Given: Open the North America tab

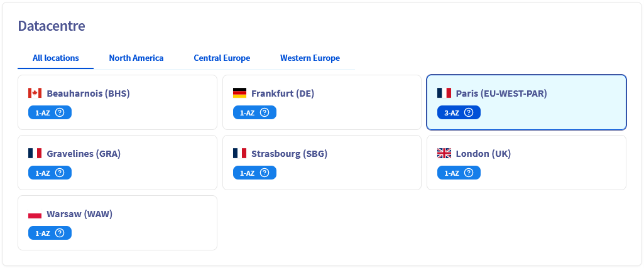Looking at the screenshot, I should coord(136,58).
